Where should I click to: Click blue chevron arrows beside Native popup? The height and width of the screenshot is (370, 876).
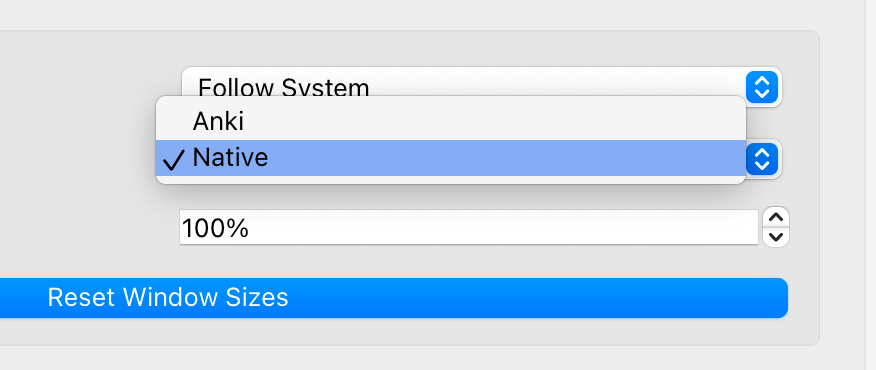[x=762, y=159]
